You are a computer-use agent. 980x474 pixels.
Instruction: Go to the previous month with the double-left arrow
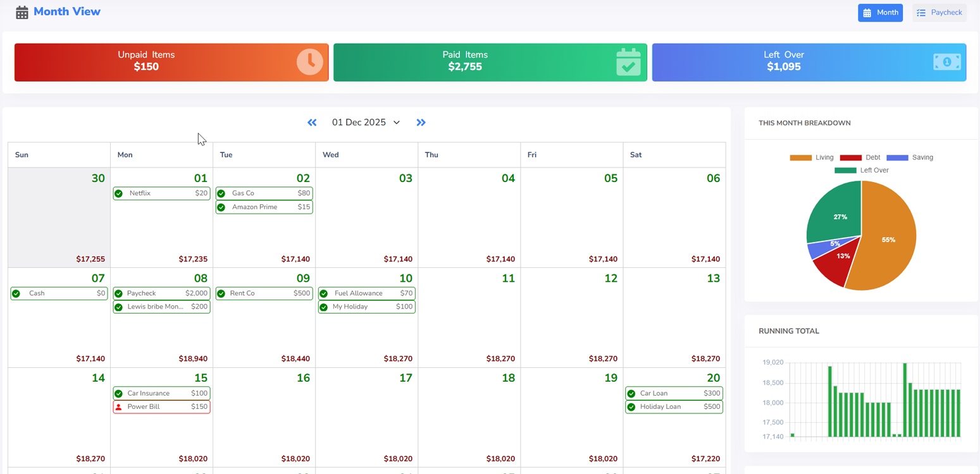tap(312, 122)
